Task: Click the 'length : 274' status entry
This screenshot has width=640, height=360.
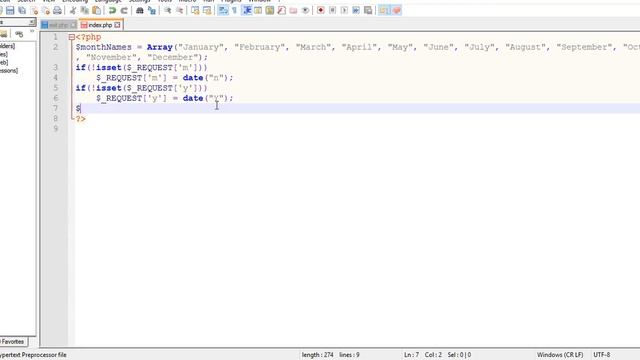Action: [318, 355]
